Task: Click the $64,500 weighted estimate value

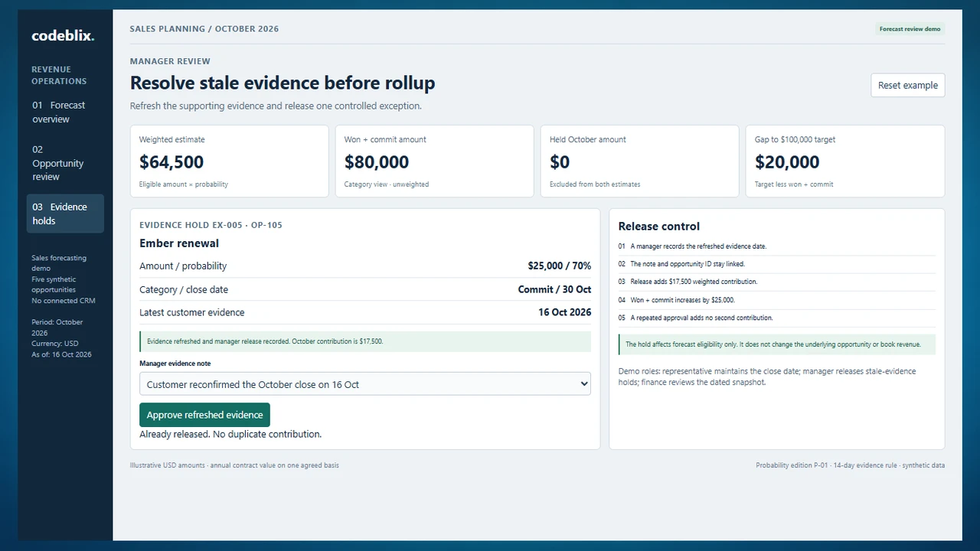Action: pyautogui.click(x=171, y=162)
